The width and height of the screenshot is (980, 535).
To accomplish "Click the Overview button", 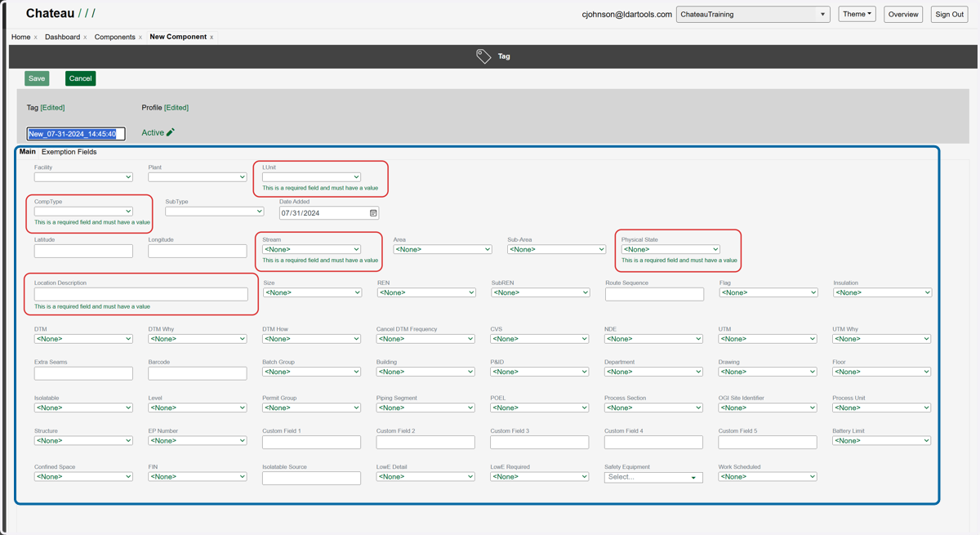I will point(903,14).
